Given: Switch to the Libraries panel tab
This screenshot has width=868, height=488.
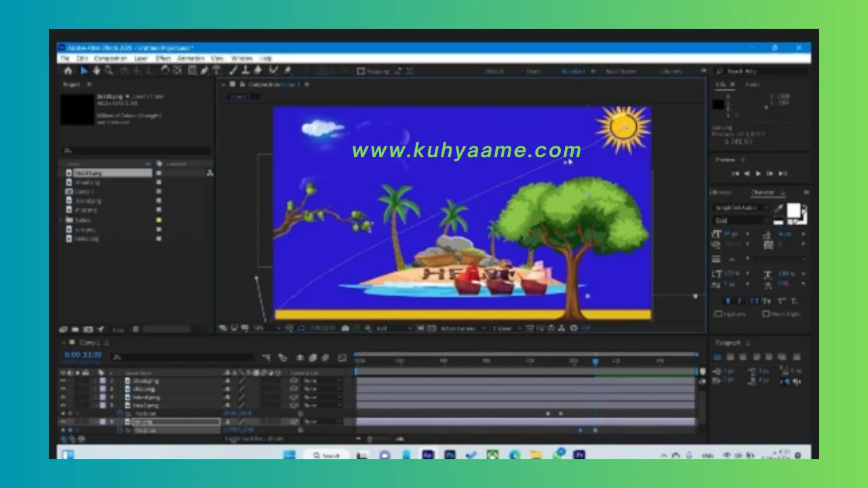Looking at the screenshot, I should pyautogui.click(x=721, y=192).
